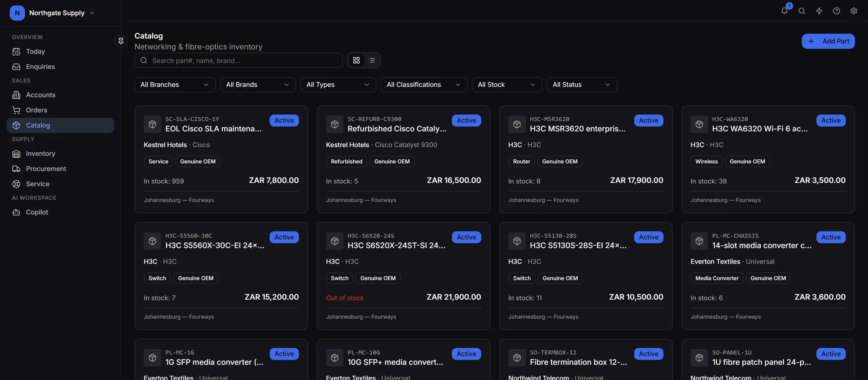Click the box icon on the SC-REFURB-C9300 card

(x=335, y=124)
